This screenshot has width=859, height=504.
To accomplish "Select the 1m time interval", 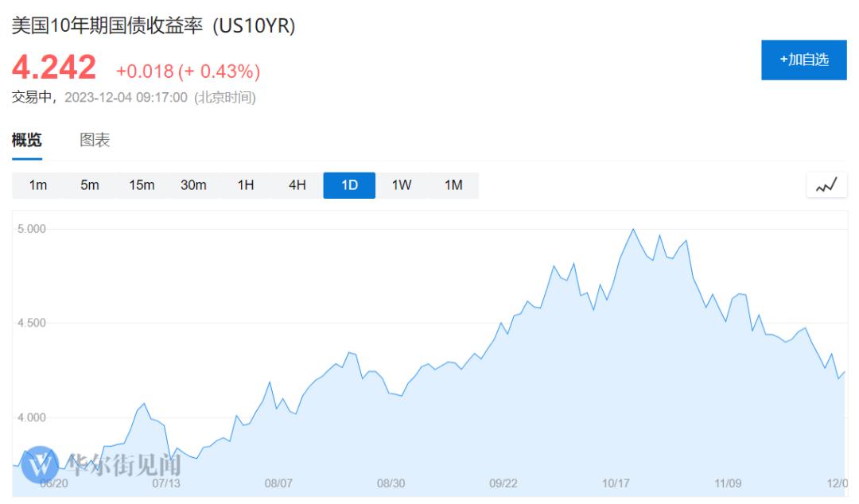I will click(38, 185).
